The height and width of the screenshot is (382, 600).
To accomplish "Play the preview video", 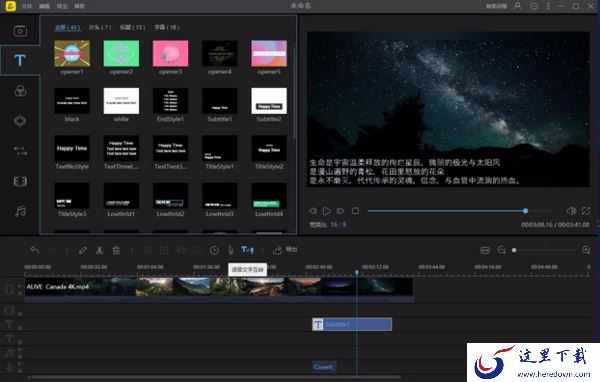I will (x=326, y=211).
